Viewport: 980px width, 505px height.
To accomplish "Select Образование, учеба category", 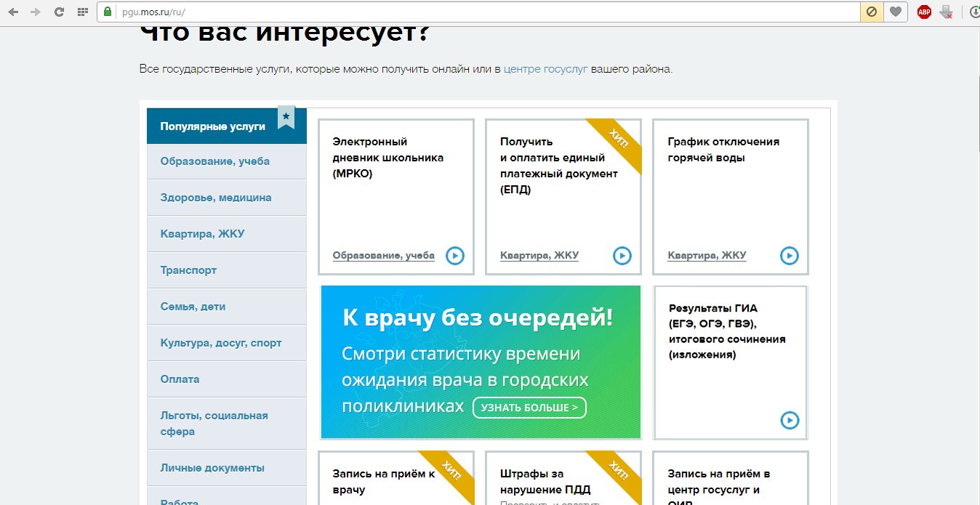I will tap(227, 161).
